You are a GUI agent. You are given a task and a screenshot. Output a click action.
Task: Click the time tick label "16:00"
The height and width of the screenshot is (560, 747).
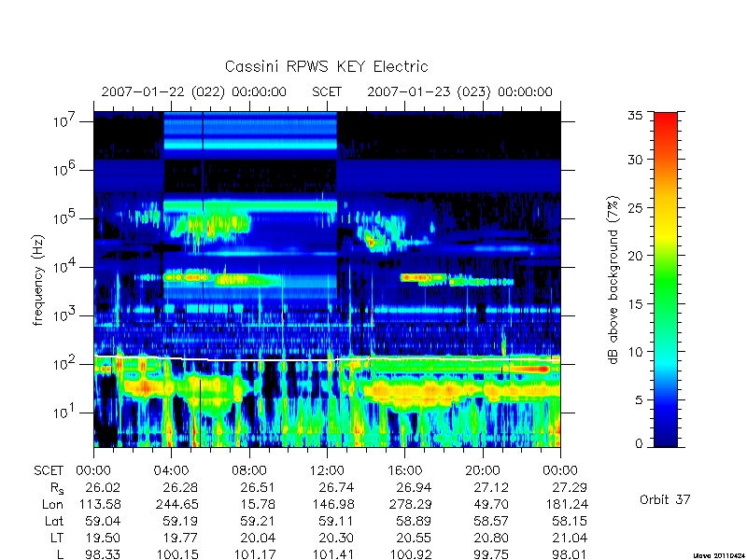[x=404, y=471]
